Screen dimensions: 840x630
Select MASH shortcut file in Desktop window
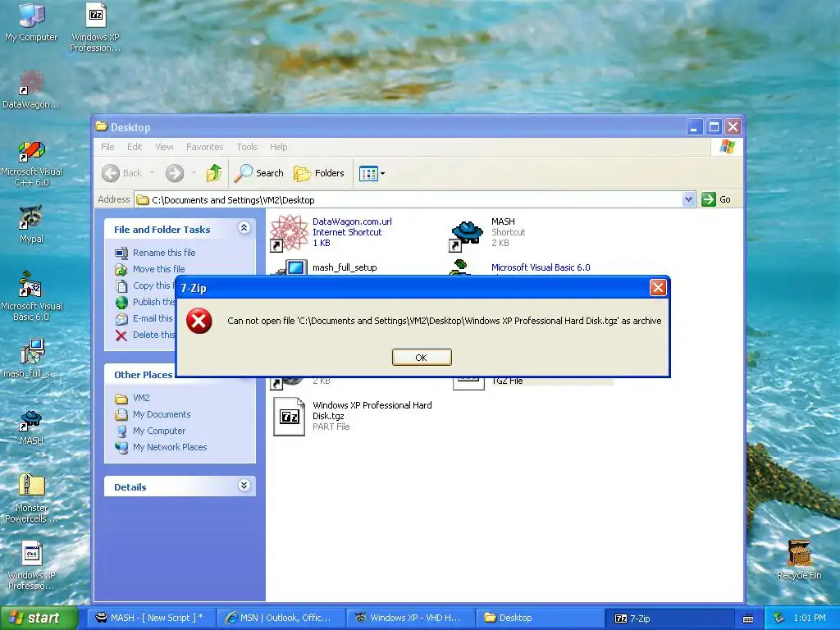[x=487, y=232]
